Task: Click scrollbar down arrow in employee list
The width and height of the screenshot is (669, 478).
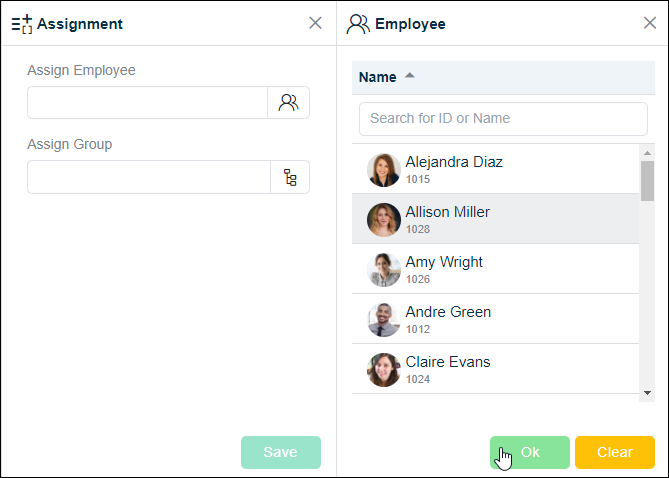Action: click(647, 393)
